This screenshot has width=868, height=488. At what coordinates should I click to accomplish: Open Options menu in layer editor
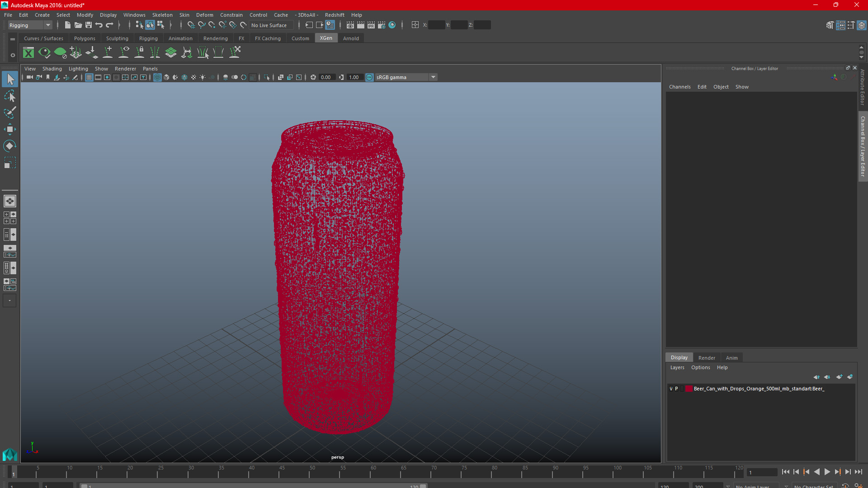tap(700, 367)
